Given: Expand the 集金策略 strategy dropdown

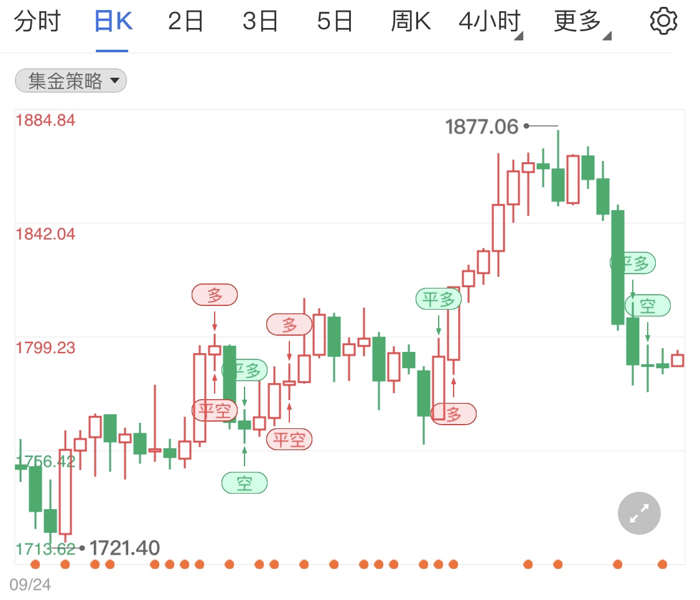Looking at the screenshot, I should point(70,81).
